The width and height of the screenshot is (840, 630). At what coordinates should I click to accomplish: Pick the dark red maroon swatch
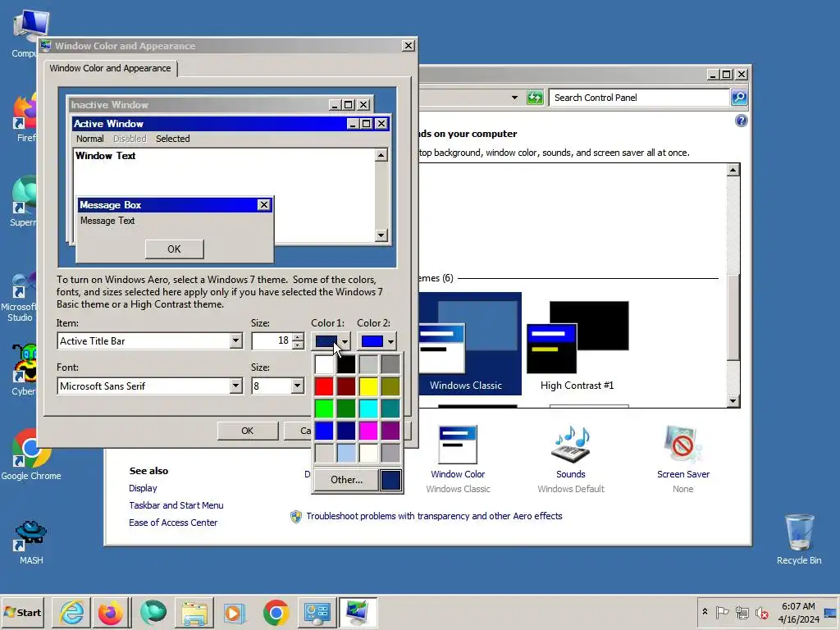click(346, 386)
